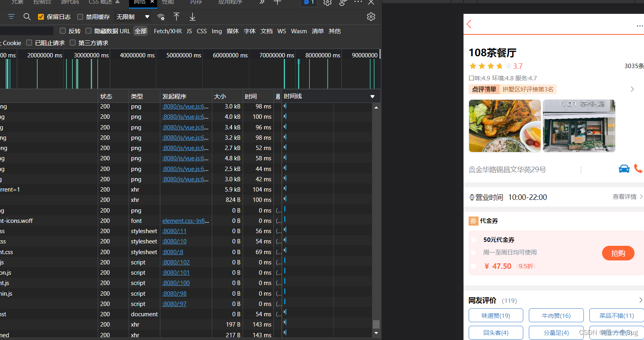This screenshot has height=340, width=644.
Task: Sort by the 大小 column header
Action: 227,96
